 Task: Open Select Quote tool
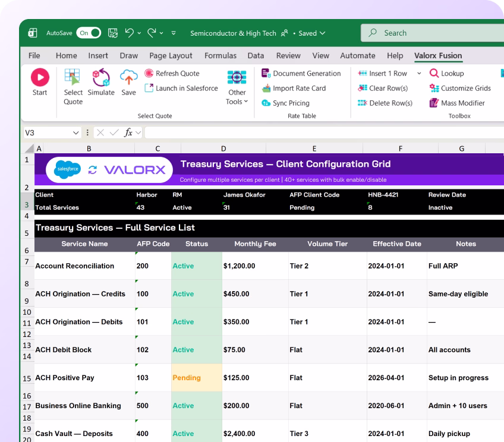click(x=73, y=87)
